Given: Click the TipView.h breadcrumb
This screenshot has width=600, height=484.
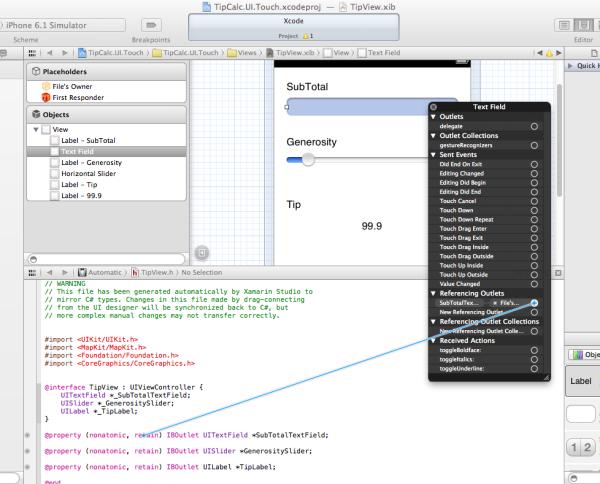Looking at the screenshot, I should click(152, 272).
